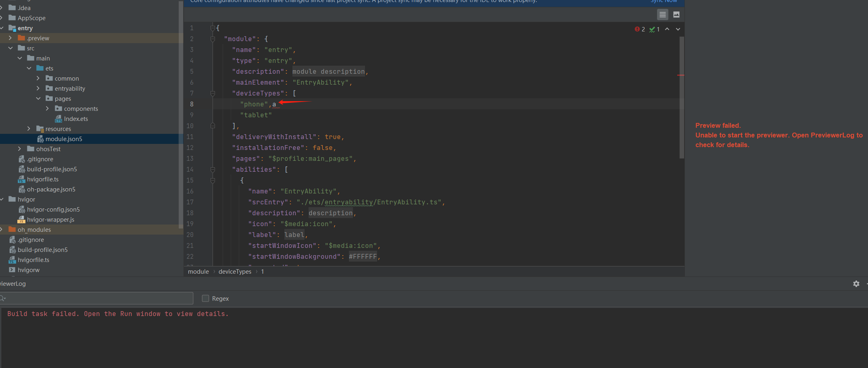
Task: Select deviceTypes breadcrumb item
Action: tap(235, 272)
